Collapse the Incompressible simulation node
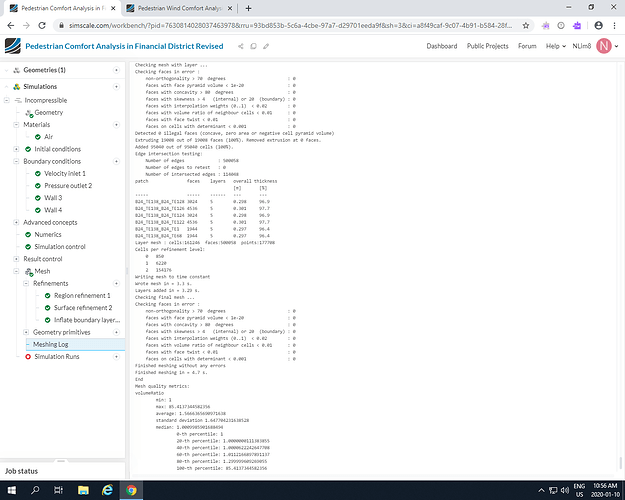Screen dimensions: 625x500 (x=7, y=100)
